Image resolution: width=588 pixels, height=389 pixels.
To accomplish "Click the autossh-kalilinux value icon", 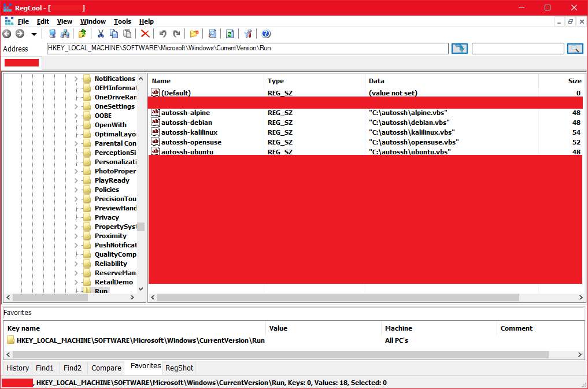I will tap(156, 132).
